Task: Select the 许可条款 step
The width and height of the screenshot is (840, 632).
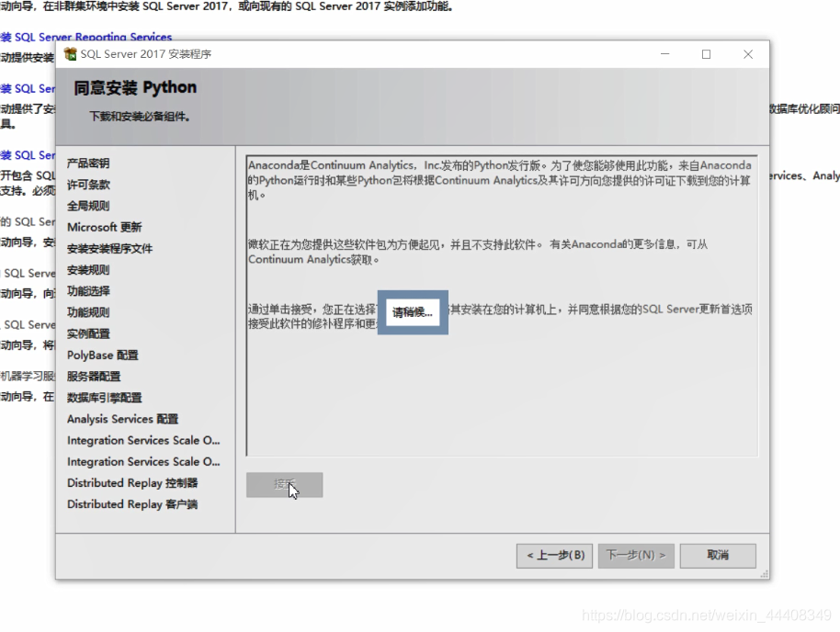Action: tap(88, 185)
